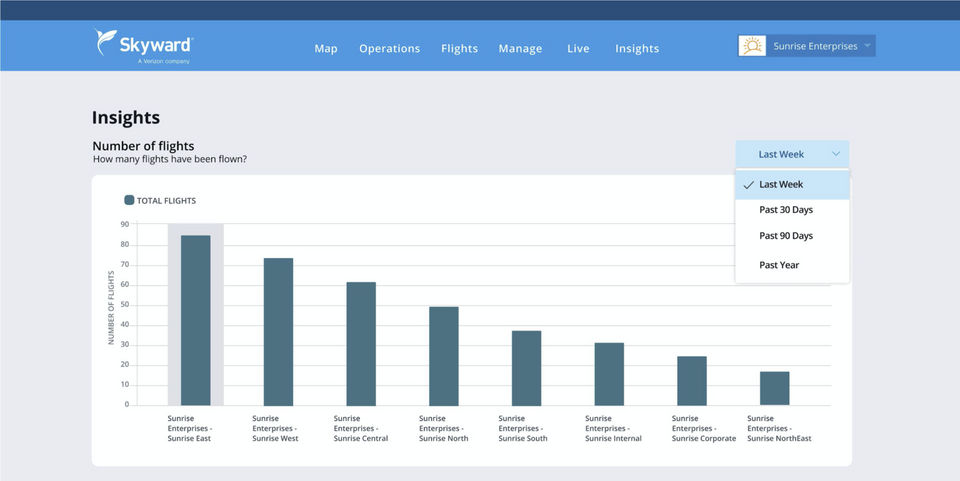Click the Sunrise NorthEast axis label

tap(779, 428)
